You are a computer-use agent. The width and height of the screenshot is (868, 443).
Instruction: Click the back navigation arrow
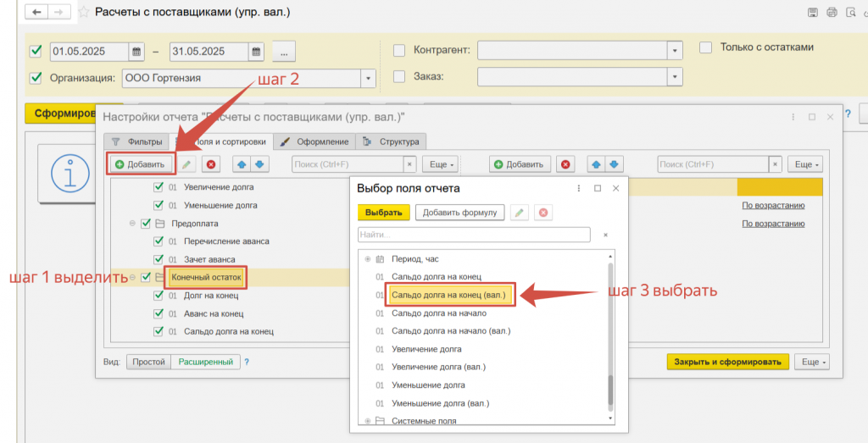pos(36,13)
